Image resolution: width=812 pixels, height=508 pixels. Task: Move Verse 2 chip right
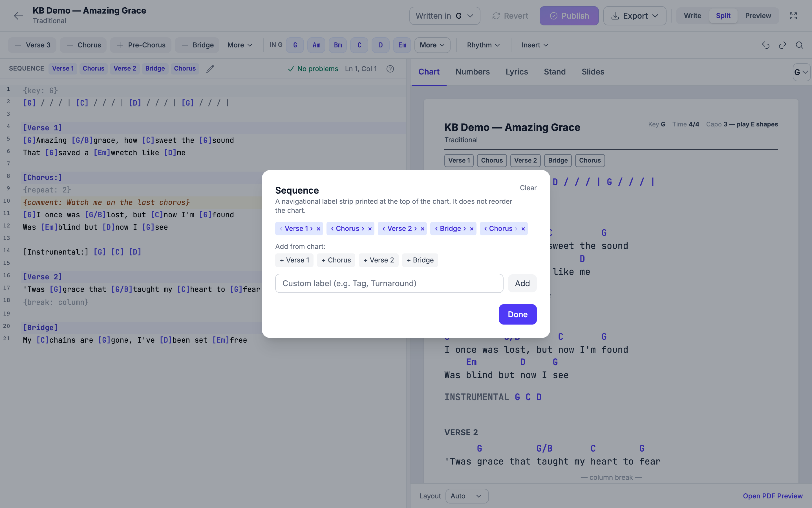[x=415, y=229]
